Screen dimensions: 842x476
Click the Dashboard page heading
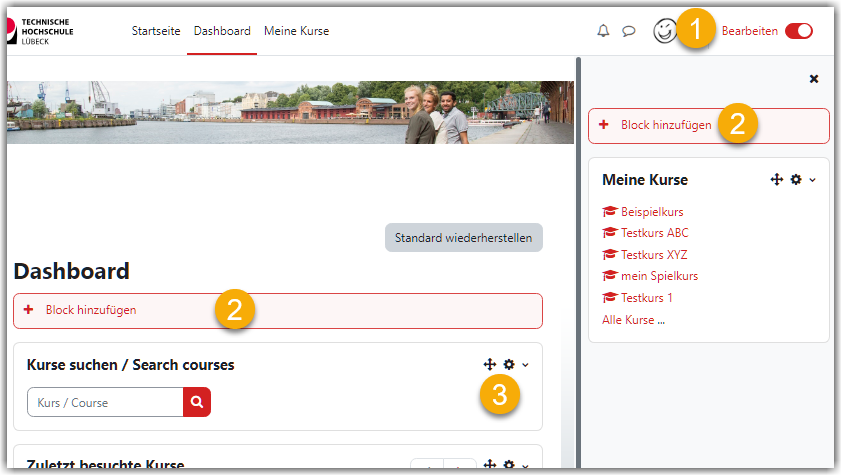click(71, 271)
